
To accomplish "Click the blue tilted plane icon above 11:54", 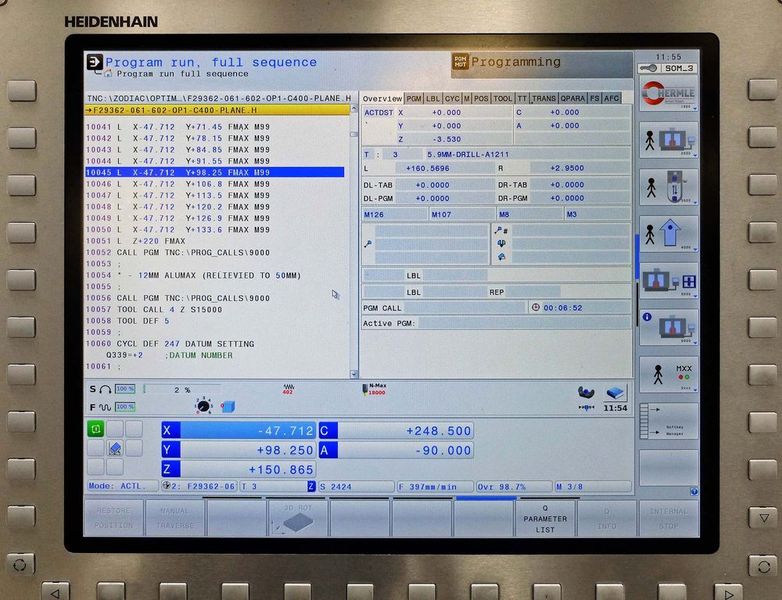I will coord(615,393).
